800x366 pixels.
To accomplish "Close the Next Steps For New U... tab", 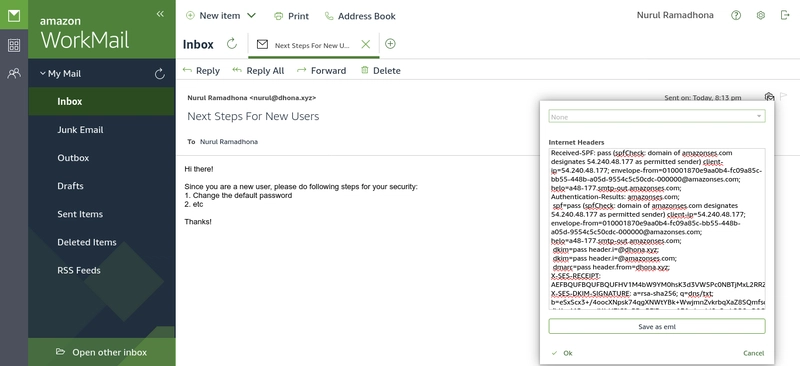I will (365, 44).
